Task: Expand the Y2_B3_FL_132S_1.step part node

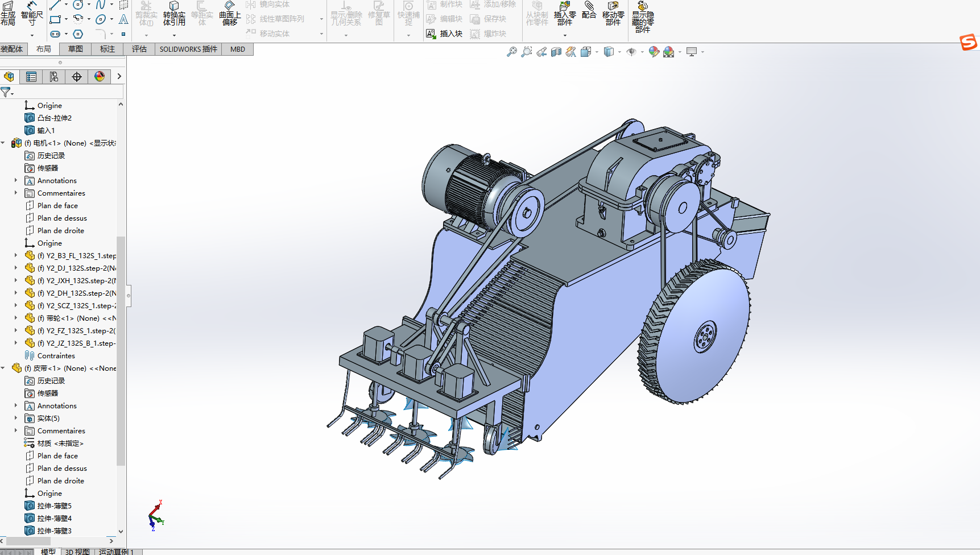Action: pos(16,256)
